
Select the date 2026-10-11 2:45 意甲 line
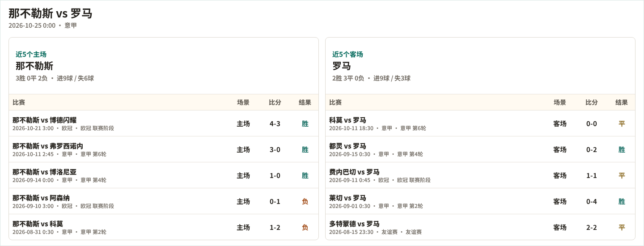(59, 154)
